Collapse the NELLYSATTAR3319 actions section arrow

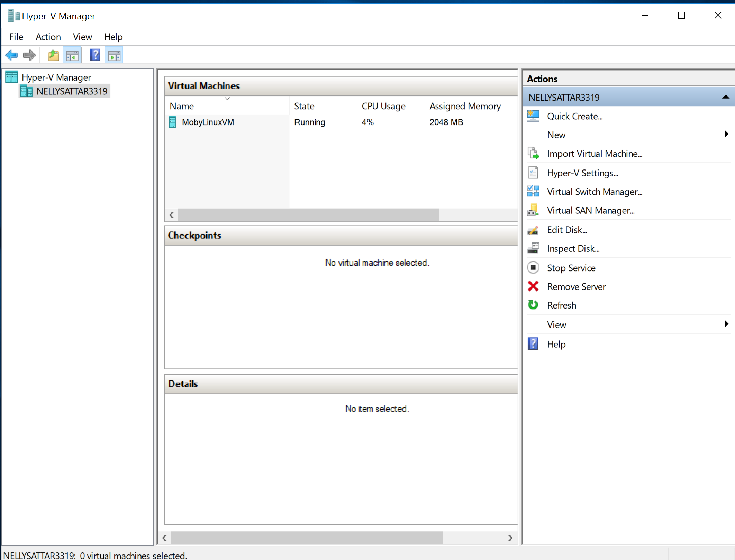click(x=726, y=97)
